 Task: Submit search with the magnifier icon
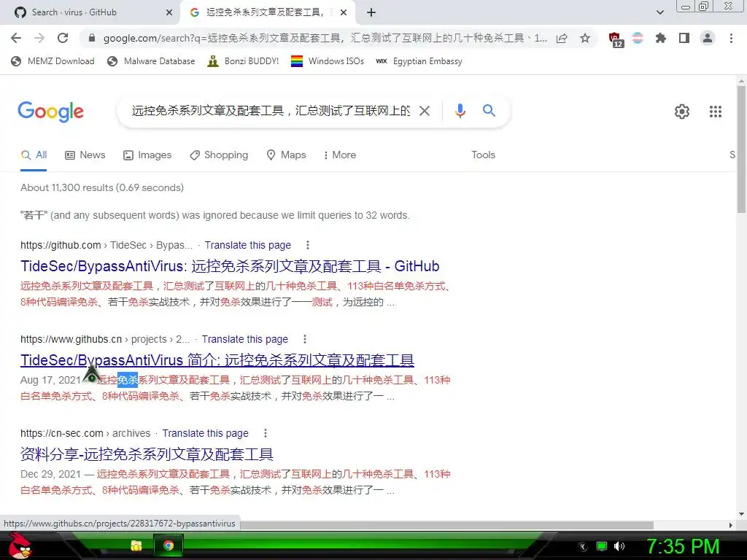click(x=489, y=111)
